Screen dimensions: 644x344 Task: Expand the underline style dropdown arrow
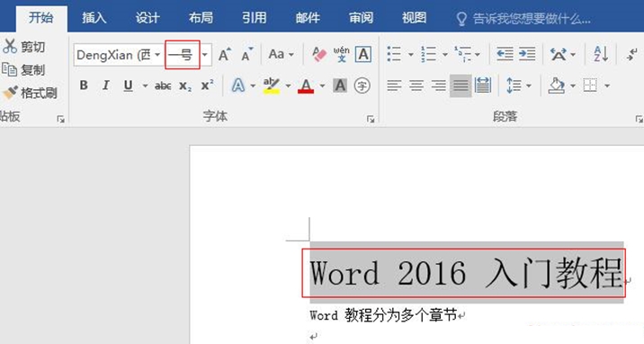click(145, 86)
